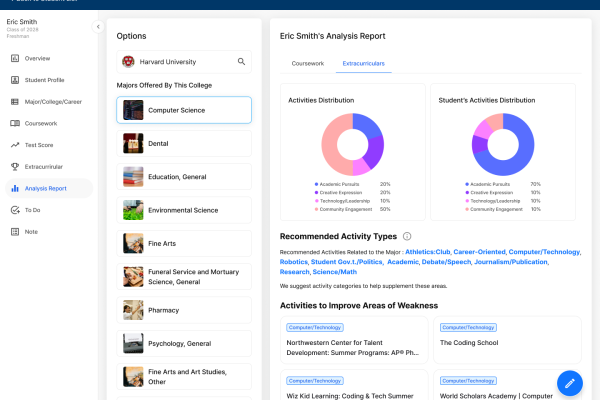Click the Computer Science major thumbnail
Image resolution: width=600 pixels, height=400 pixels.
(x=133, y=110)
